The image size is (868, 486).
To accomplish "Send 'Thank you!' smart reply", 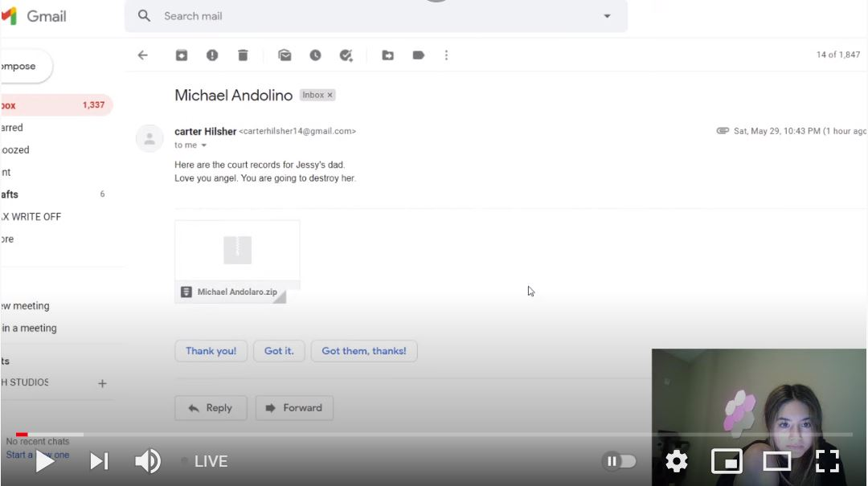I will (x=211, y=351).
